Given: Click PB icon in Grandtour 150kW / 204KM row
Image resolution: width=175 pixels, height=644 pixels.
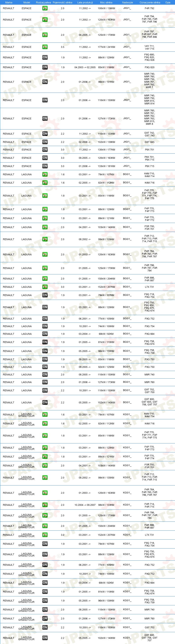Looking at the screenshot, I should click(45, 526).
